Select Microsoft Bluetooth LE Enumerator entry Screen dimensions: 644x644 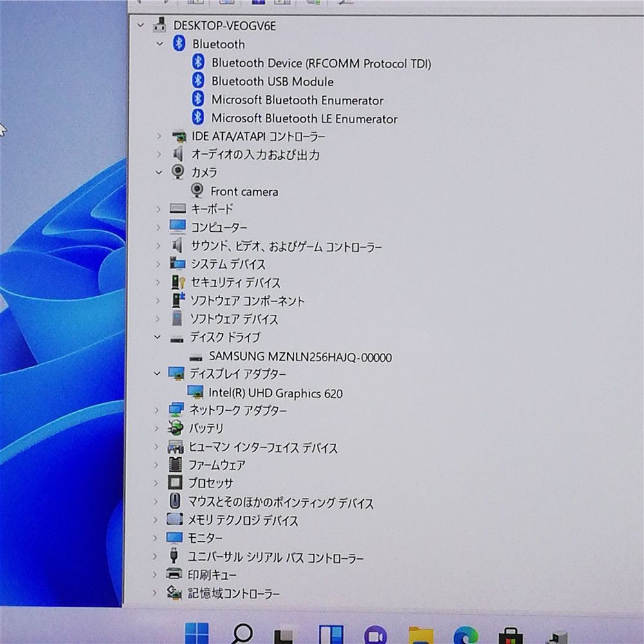(x=305, y=118)
